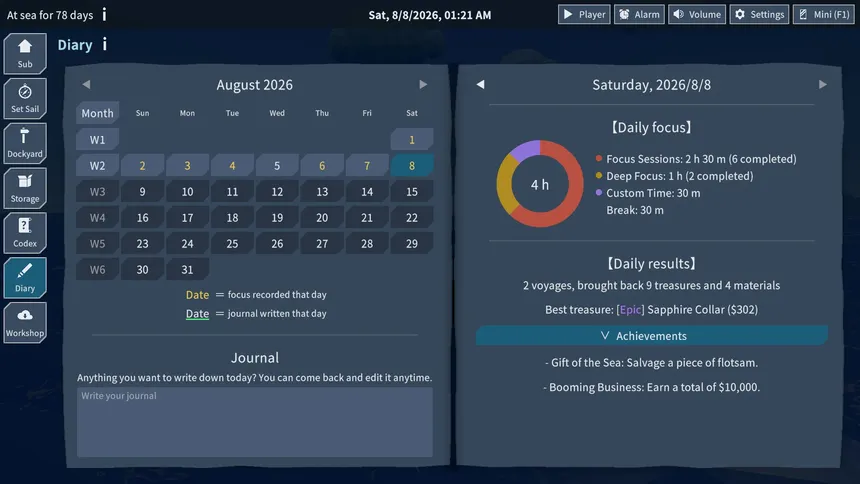The height and width of the screenshot is (484, 860).
Task: Select August 2 in calendar
Action: click(x=142, y=166)
